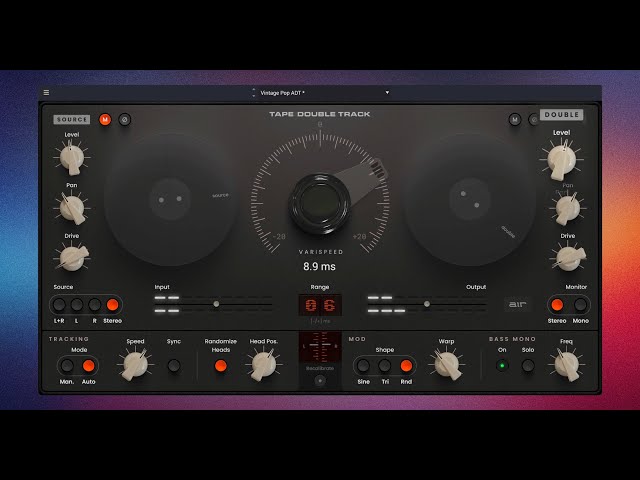Click the Bass Mono Freq knob
The image size is (640, 480).
[x=567, y=365]
